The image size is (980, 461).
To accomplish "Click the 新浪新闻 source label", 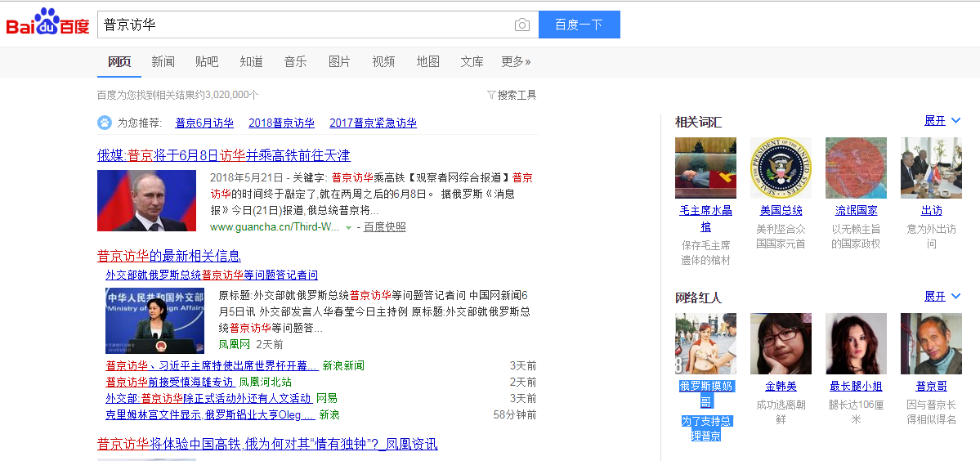I will (343, 366).
